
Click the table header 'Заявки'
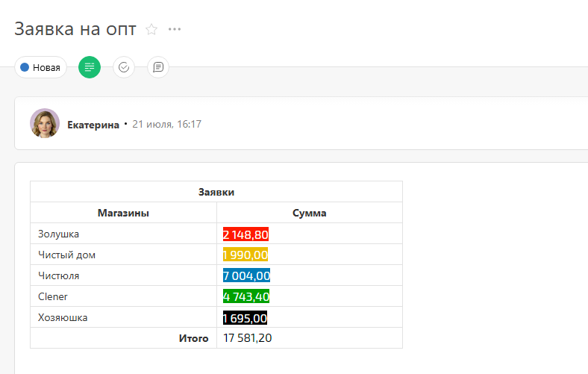tap(216, 192)
